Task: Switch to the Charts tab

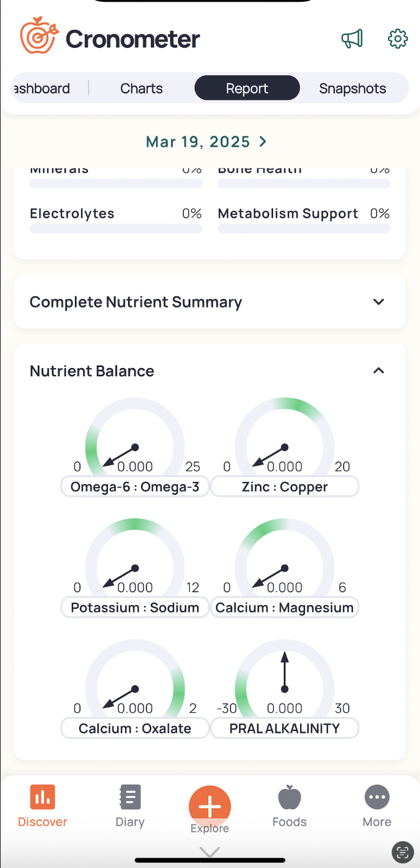Action: click(x=142, y=89)
